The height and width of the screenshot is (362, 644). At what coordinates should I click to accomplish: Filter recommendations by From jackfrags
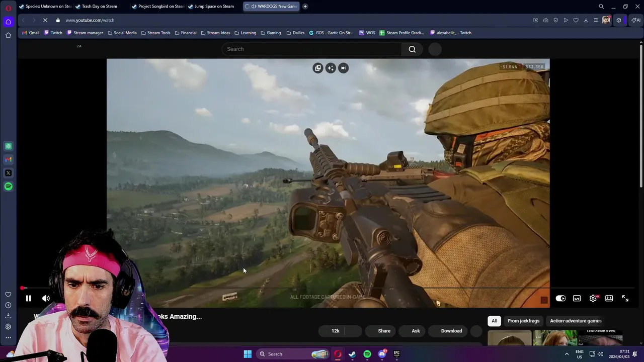[x=523, y=321]
